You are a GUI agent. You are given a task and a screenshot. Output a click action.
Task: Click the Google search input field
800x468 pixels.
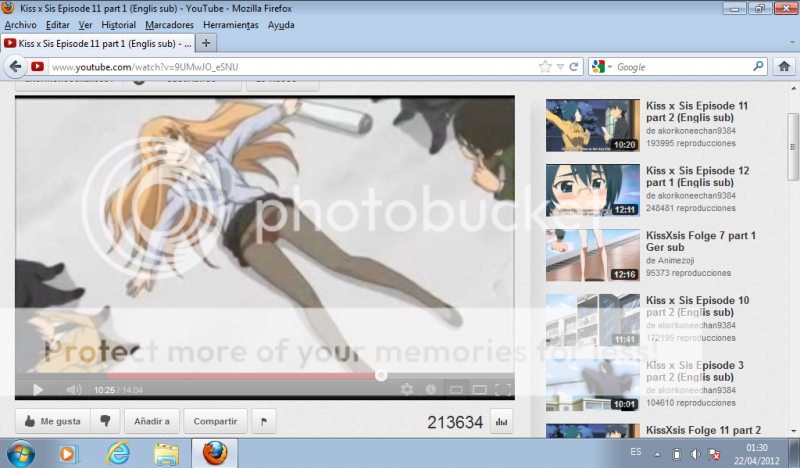coord(683,67)
